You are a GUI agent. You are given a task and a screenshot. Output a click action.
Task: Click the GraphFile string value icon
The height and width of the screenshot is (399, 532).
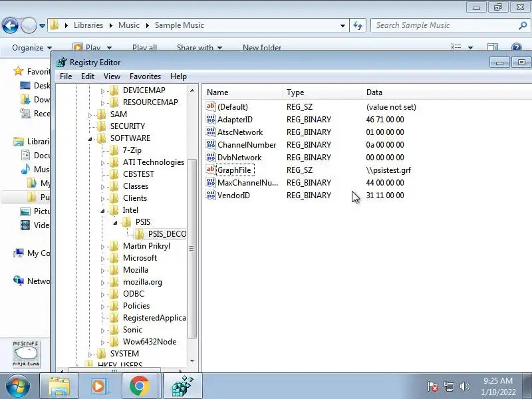211,170
